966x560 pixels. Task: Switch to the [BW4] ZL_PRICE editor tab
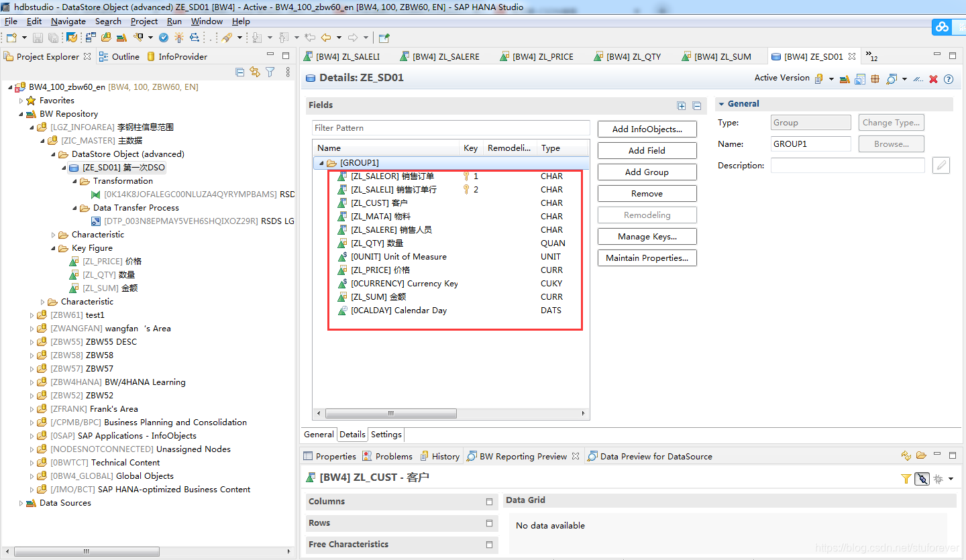pos(537,56)
